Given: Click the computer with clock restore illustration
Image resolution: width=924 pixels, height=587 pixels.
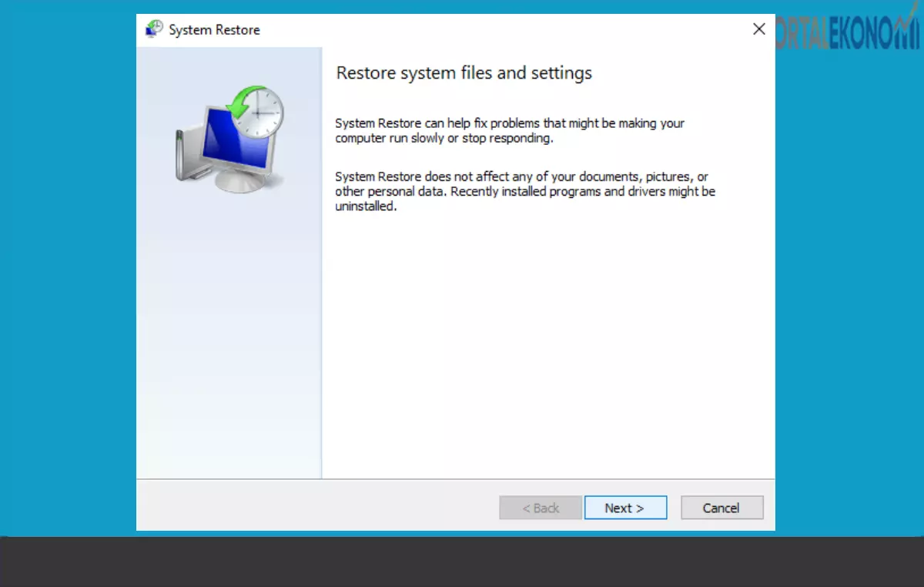Looking at the screenshot, I should pos(229,139).
